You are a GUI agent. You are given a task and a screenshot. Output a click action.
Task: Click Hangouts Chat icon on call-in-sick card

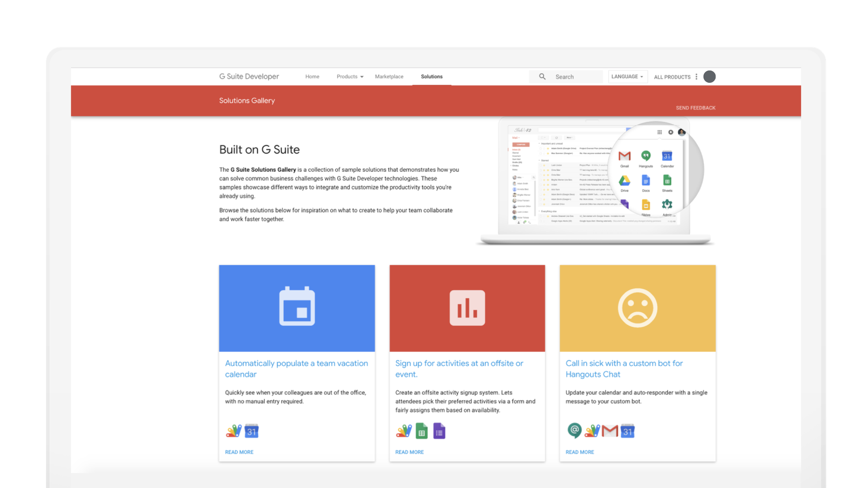574,430
